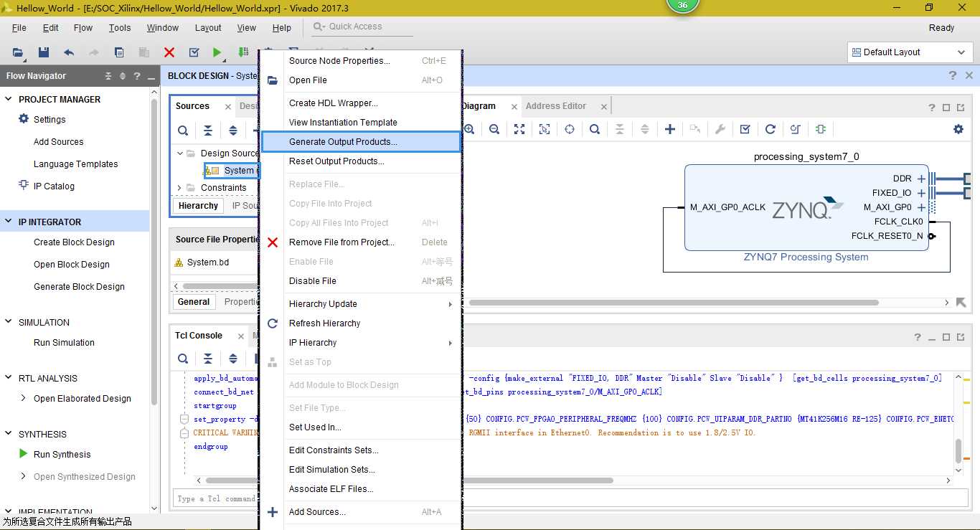Image resolution: width=980 pixels, height=530 pixels.
Task: Click the Collapse All icon in Flow Navigator header
Action: (x=108, y=76)
